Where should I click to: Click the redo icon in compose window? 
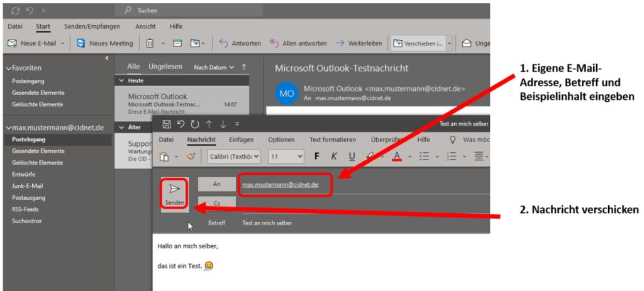195,124
